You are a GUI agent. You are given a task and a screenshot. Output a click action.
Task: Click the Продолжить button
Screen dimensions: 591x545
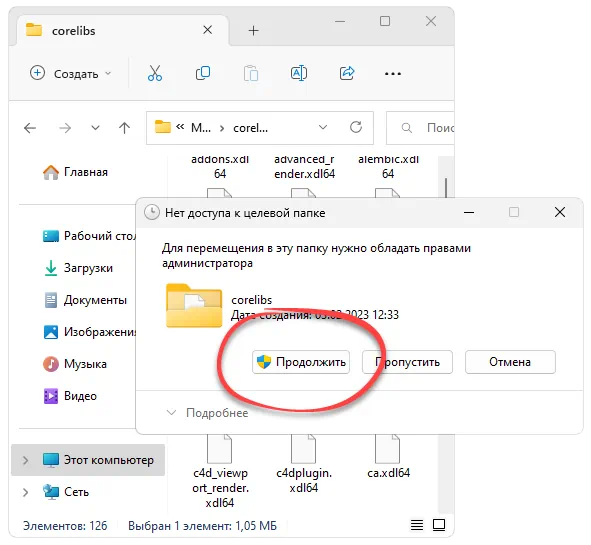coord(301,362)
